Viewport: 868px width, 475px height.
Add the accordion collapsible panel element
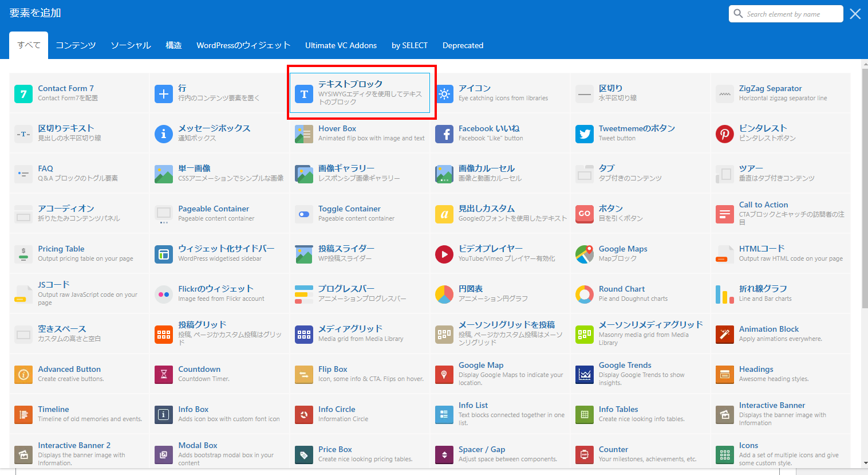coord(66,209)
